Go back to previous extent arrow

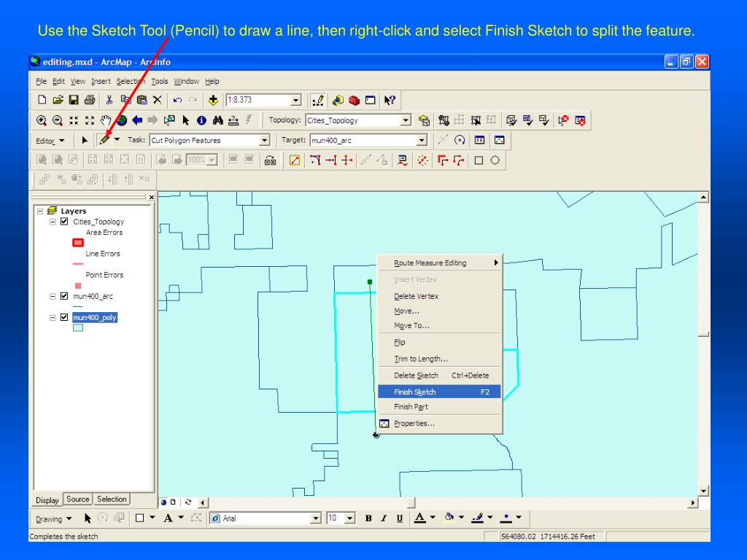pyautogui.click(x=137, y=120)
